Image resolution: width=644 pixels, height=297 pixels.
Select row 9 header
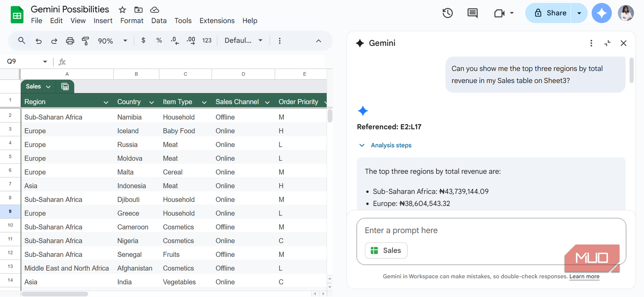10,211
